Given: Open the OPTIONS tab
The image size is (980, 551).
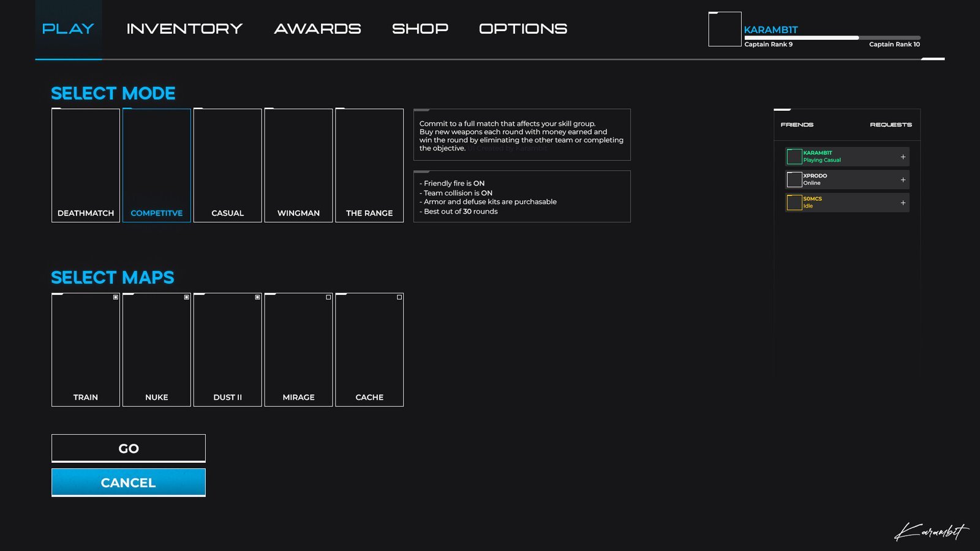Looking at the screenshot, I should click(523, 29).
